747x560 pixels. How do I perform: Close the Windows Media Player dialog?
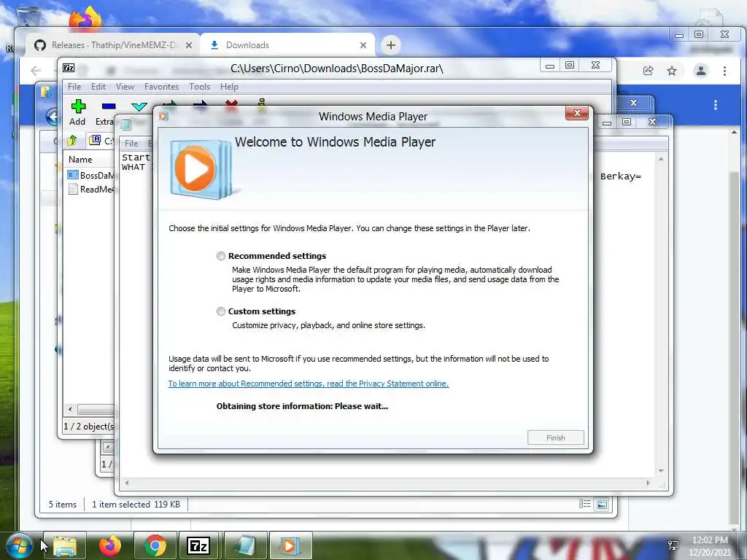[577, 113]
